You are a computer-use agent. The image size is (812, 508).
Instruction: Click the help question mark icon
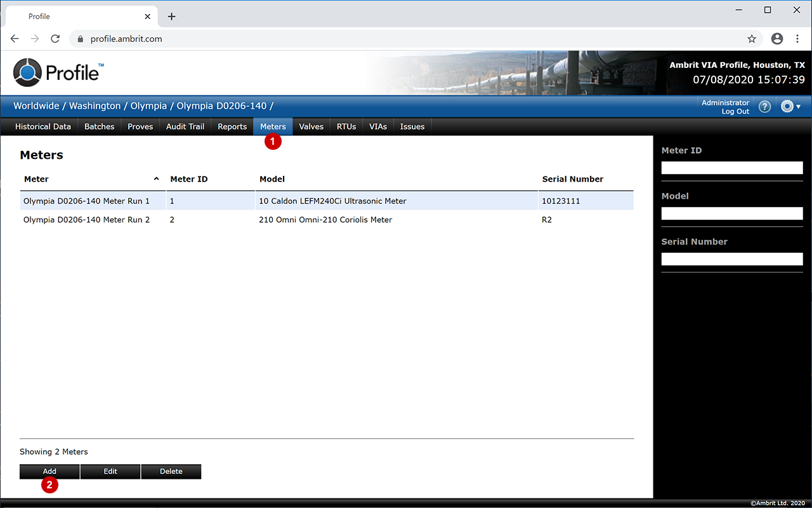click(x=765, y=107)
